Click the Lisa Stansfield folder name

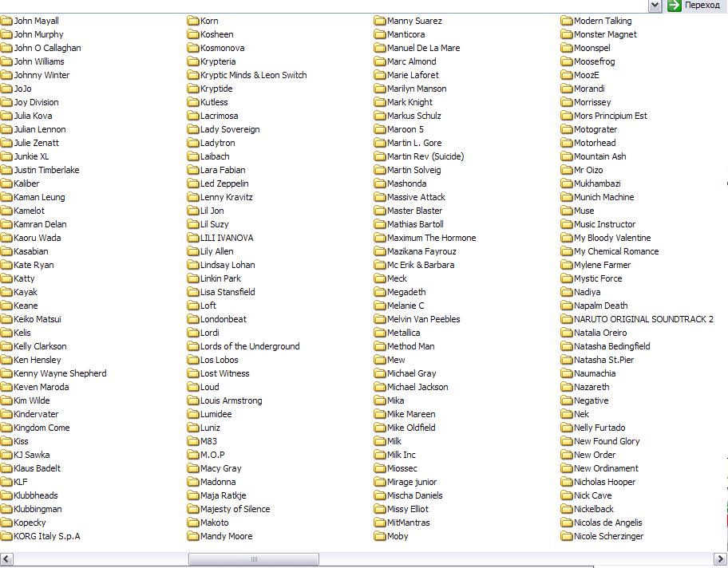coord(228,292)
